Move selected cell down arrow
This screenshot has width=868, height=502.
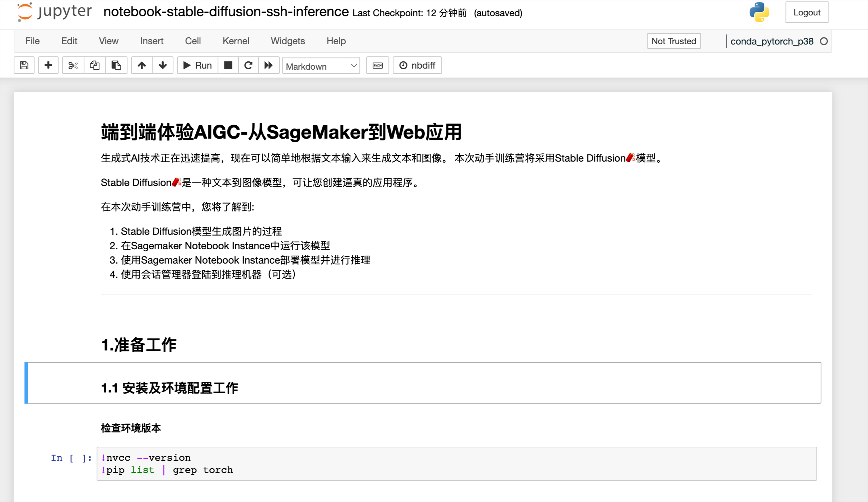tap(163, 65)
